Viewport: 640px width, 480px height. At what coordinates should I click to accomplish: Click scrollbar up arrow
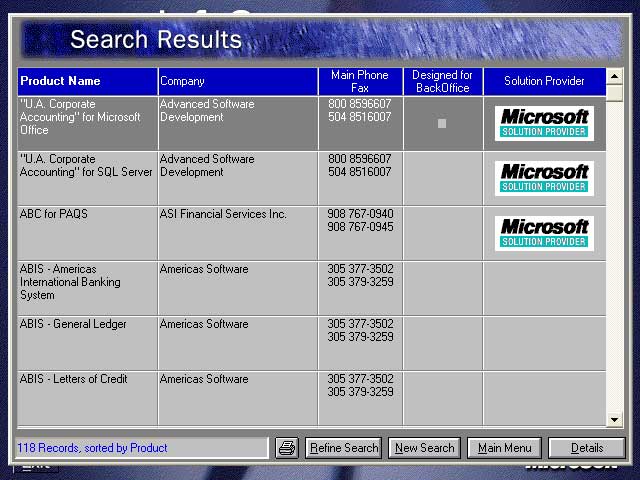coord(614,76)
